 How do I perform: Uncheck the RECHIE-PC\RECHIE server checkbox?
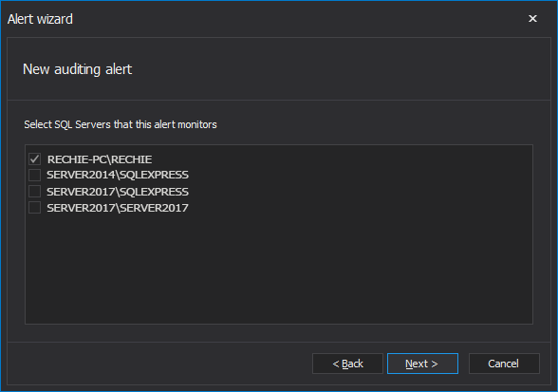(34, 159)
